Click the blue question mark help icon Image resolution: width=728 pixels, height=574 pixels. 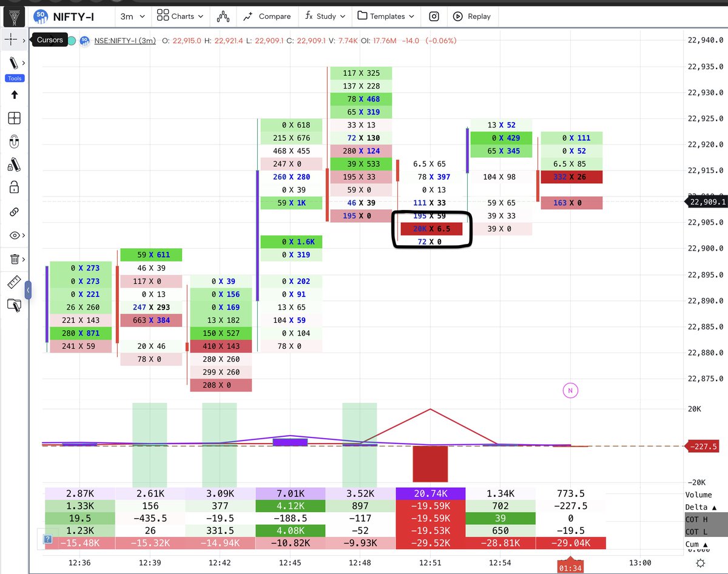(48, 539)
